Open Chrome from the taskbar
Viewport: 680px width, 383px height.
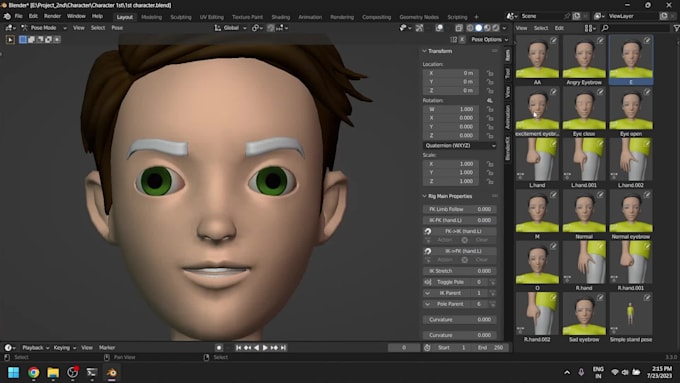point(33,373)
